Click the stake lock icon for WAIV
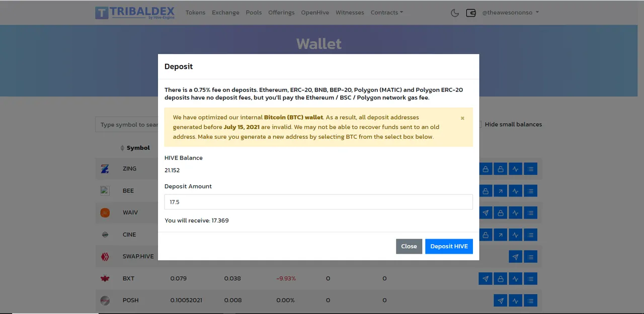Image resolution: width=644 pixels, height=314 pixels. 500,213
